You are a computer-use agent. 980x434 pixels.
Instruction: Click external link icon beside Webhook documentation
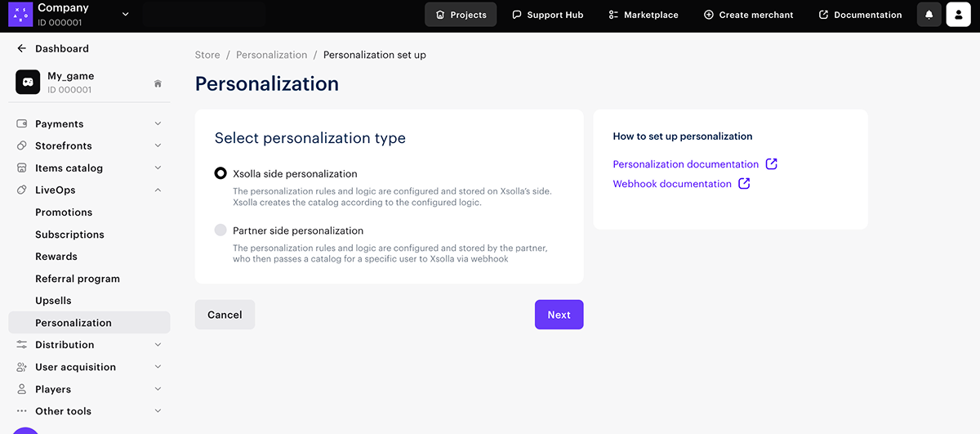[744, 184]
